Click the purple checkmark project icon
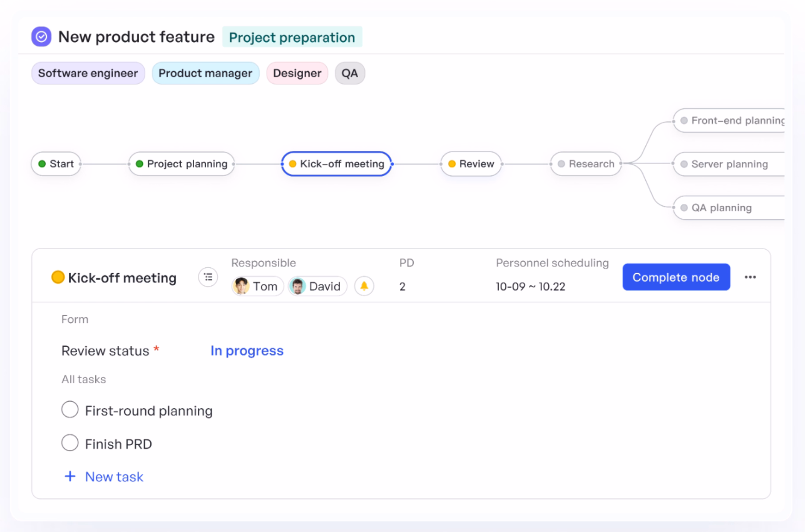This screenshot has width=805, height=532. tap(41, 37)
